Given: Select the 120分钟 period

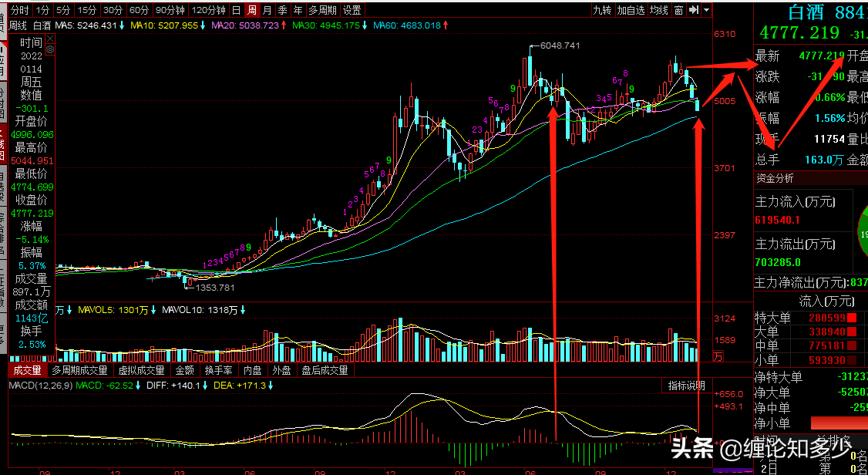Looking at the screenshot, I should point(209,10).
